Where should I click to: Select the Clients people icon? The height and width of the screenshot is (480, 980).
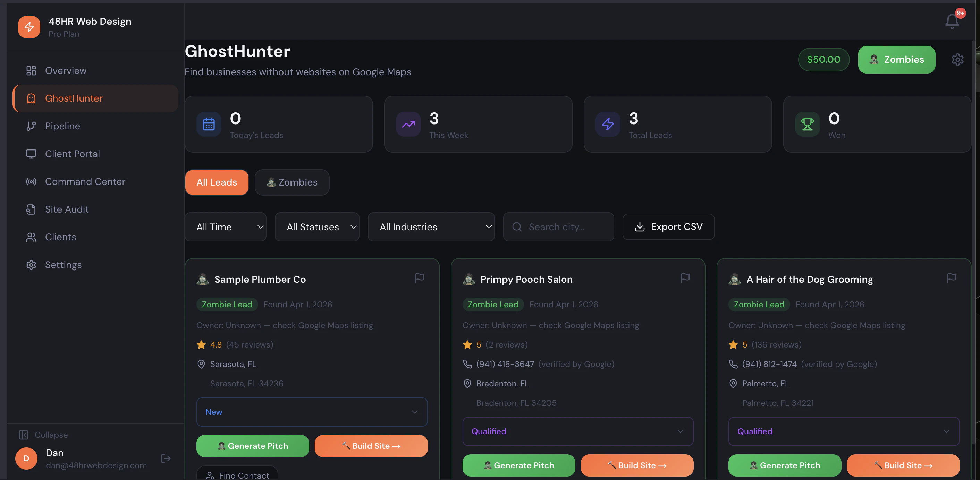pos(31,237)
